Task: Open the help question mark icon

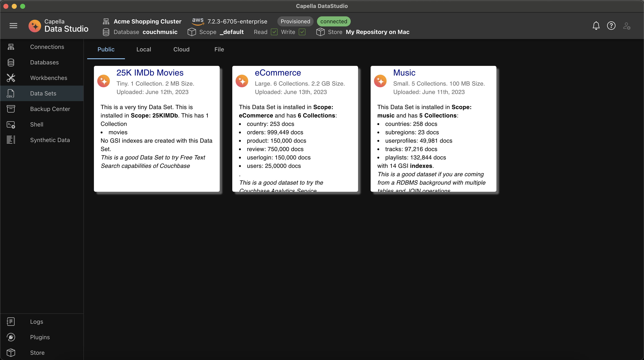Action: [611, 26]
